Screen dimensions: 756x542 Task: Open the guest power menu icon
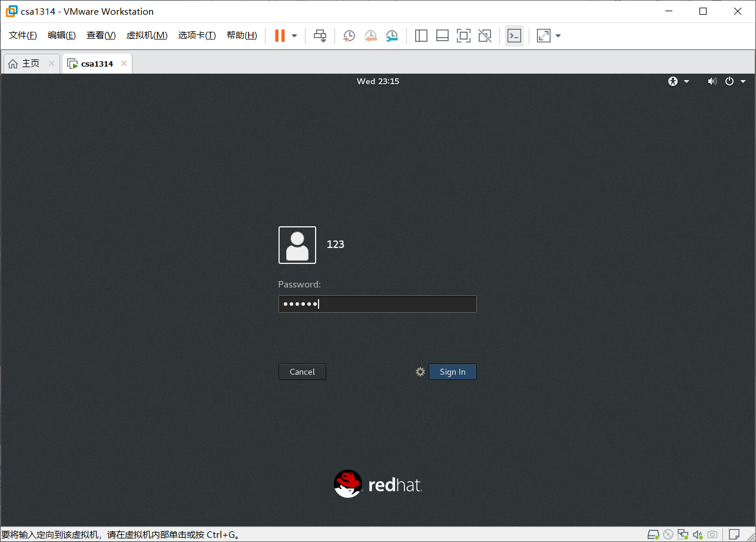[730, 81]
